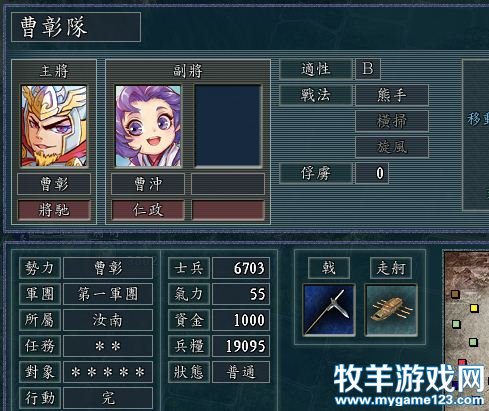The width and height of the screenshot is (489, 411).
Task: Select the empty second deputy portrait slot
Action: (228, 126)
